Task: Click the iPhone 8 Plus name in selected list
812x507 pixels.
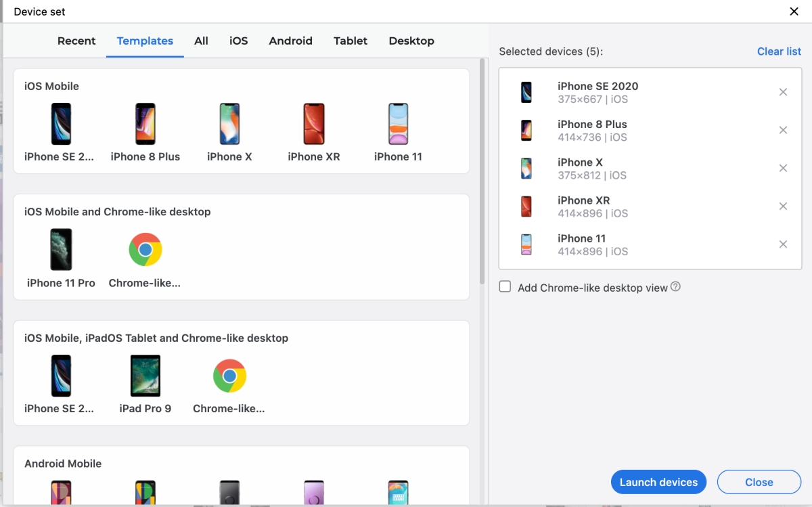Action: 592,124
